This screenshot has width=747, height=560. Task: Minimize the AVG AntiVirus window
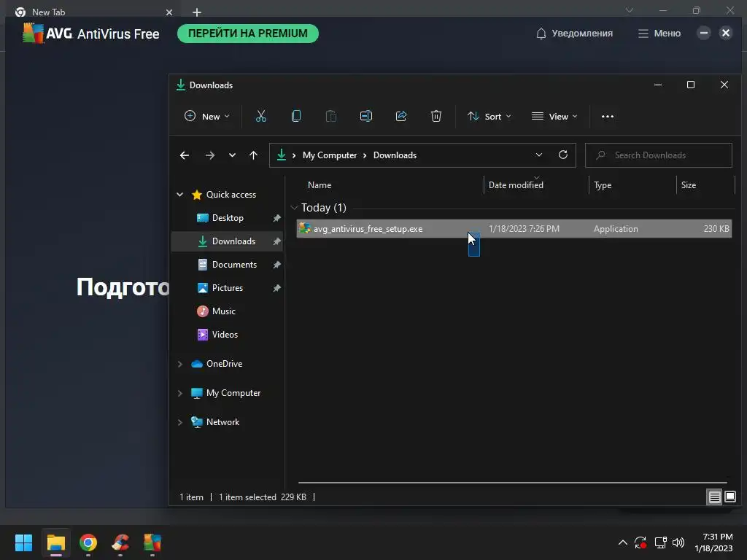click(704, 33)
